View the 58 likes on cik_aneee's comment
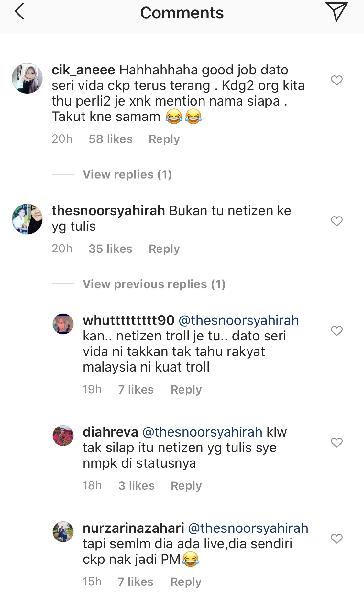Screen dimensions: 364x600 111,139
